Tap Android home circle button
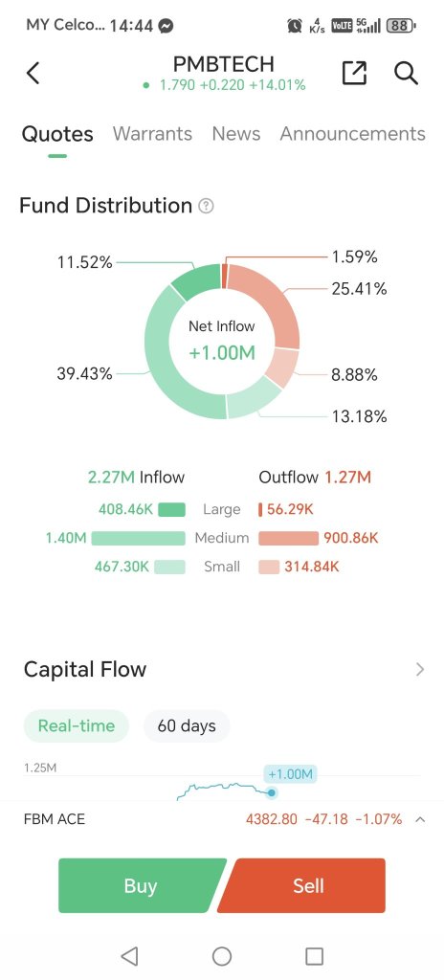 [x=222, y=956]
